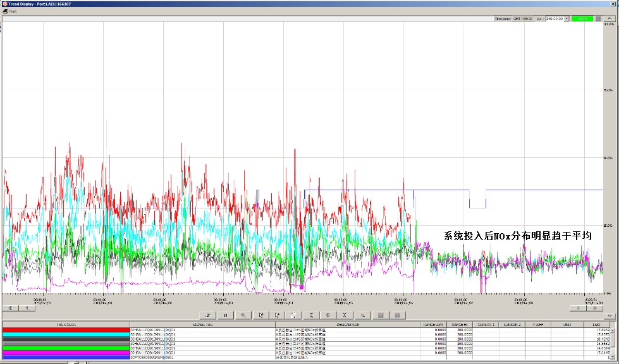Viewport: 619px width, 364px height.
Task: Click the magnifier zoom icon in toolbar
Action: [x=242, y=315]
